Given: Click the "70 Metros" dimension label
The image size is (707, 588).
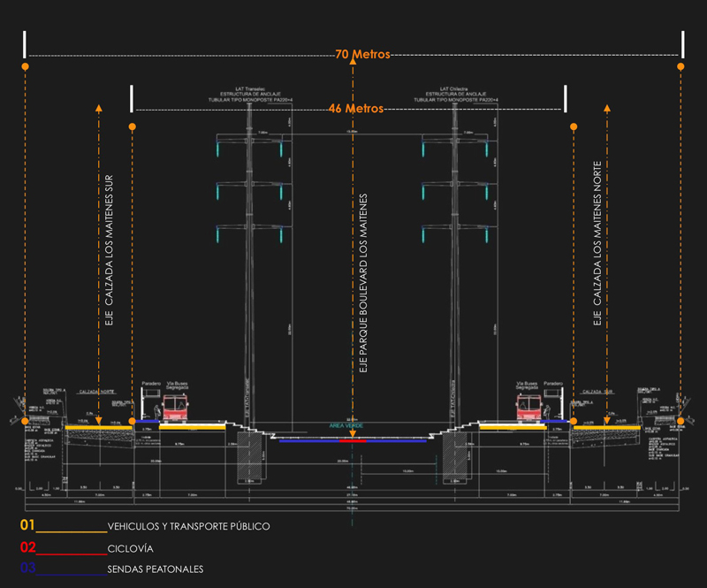Looking at the screenshot, I should 362,55.
